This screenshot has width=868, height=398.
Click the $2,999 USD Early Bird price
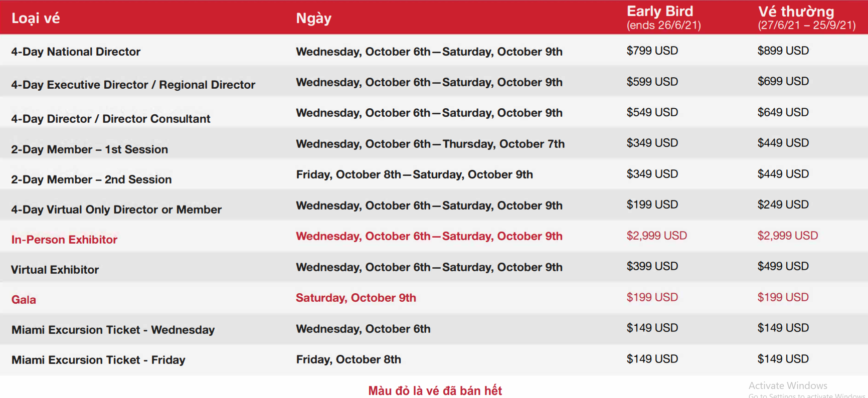(656, 236)
